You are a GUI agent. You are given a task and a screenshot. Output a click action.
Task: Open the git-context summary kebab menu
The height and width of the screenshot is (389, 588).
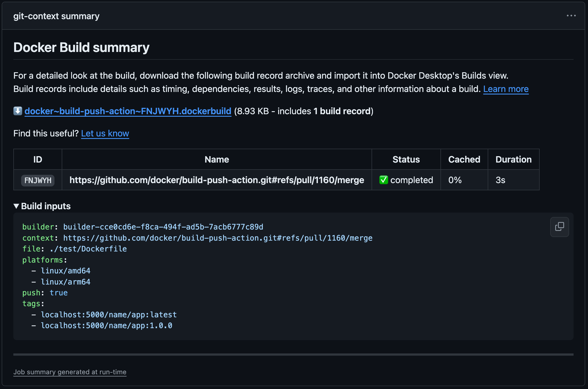[571, 16]
